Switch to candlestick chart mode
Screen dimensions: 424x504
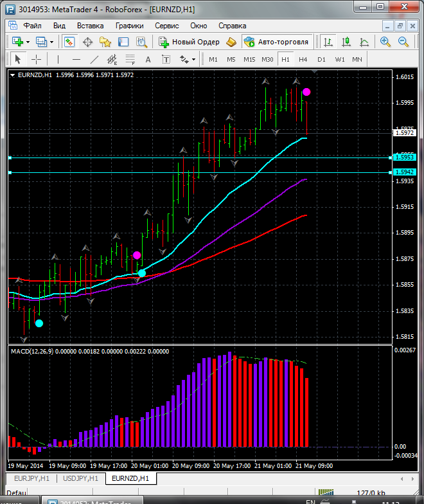(x=346, y=42)
